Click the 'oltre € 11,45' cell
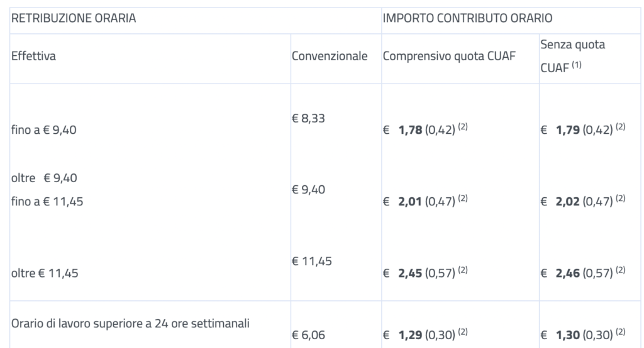Viewport: 644px width, 348px height. pos(45,273)
